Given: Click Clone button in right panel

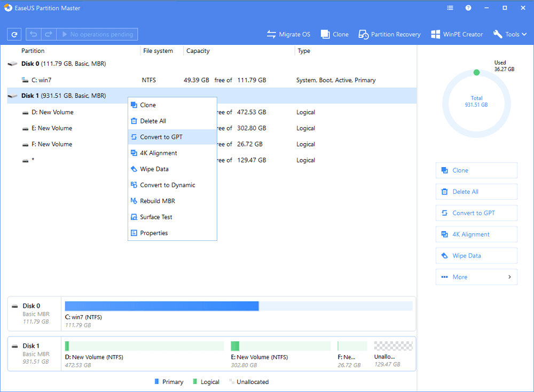Looking at the screenshot, I should coord(476,170).
